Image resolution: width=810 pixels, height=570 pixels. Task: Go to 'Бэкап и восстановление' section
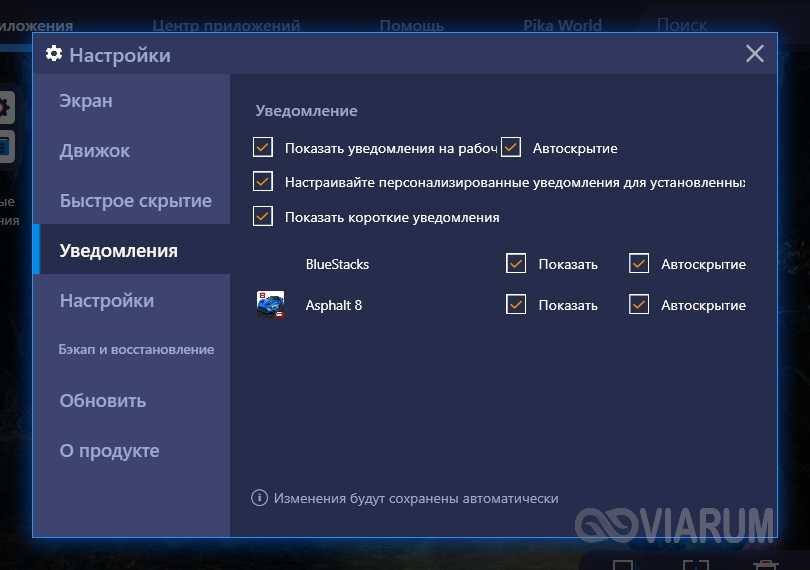click(136, 350)
